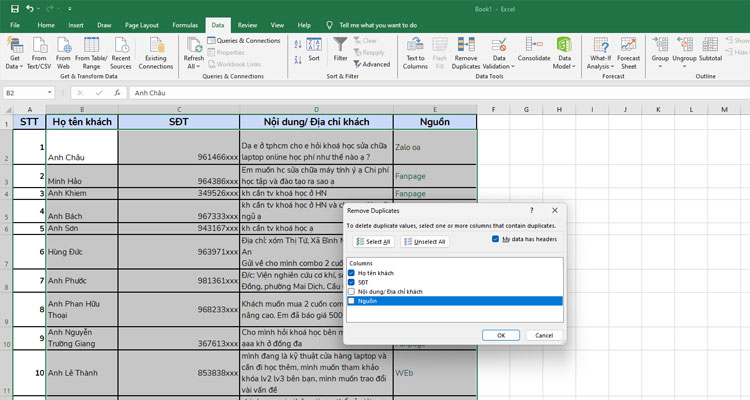
Task: Open the Page Layout tab
Action: [x=142, y=25]
